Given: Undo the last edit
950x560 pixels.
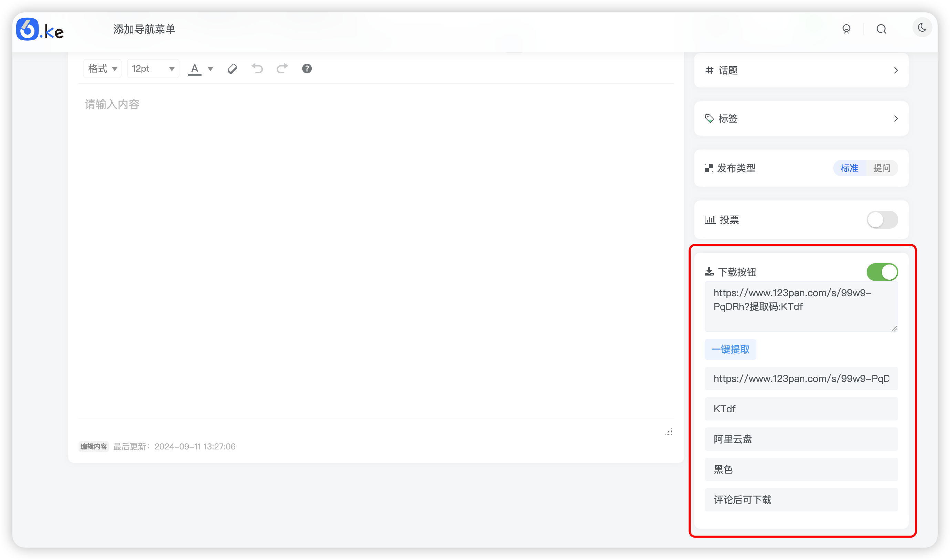Looking at the screenshot, I should 257,68.
